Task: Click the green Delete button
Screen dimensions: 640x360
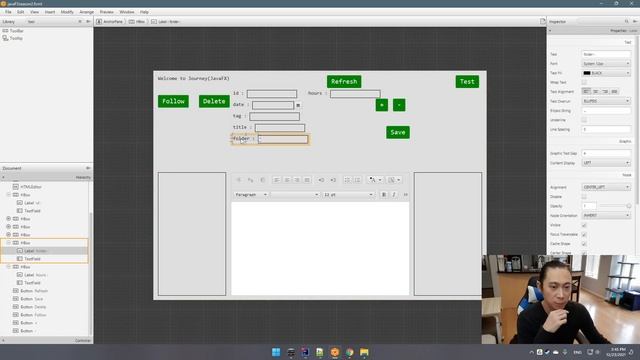Action: click(x=214, y=101)
